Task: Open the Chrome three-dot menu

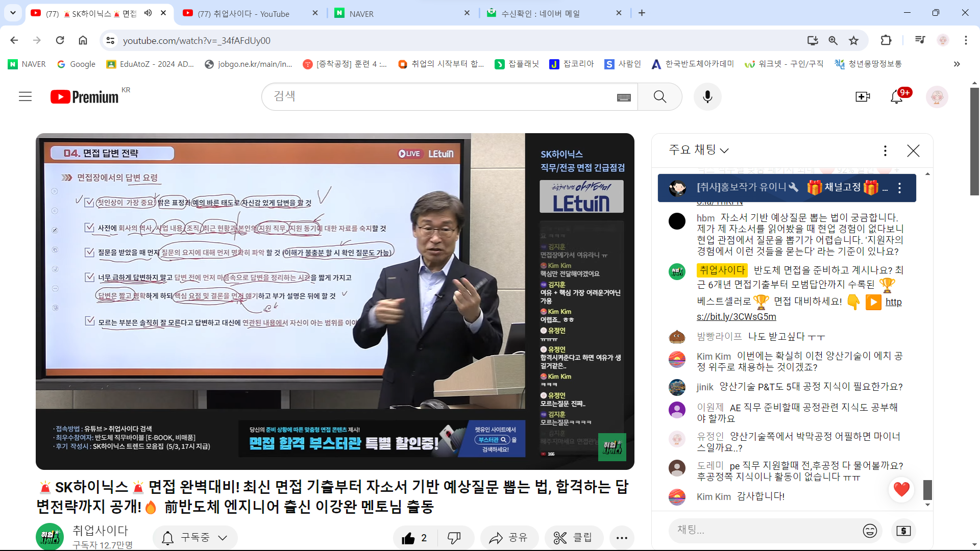Action: click(966, 40)
